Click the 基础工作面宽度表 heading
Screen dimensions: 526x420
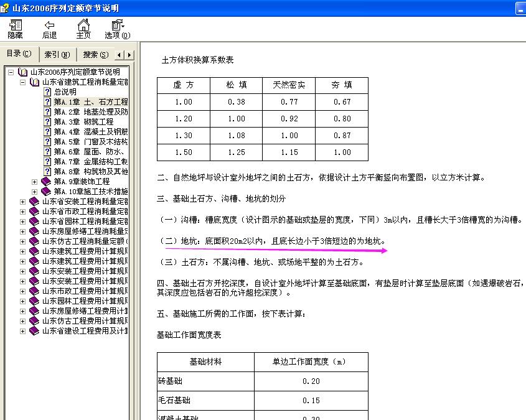point(189,335)
